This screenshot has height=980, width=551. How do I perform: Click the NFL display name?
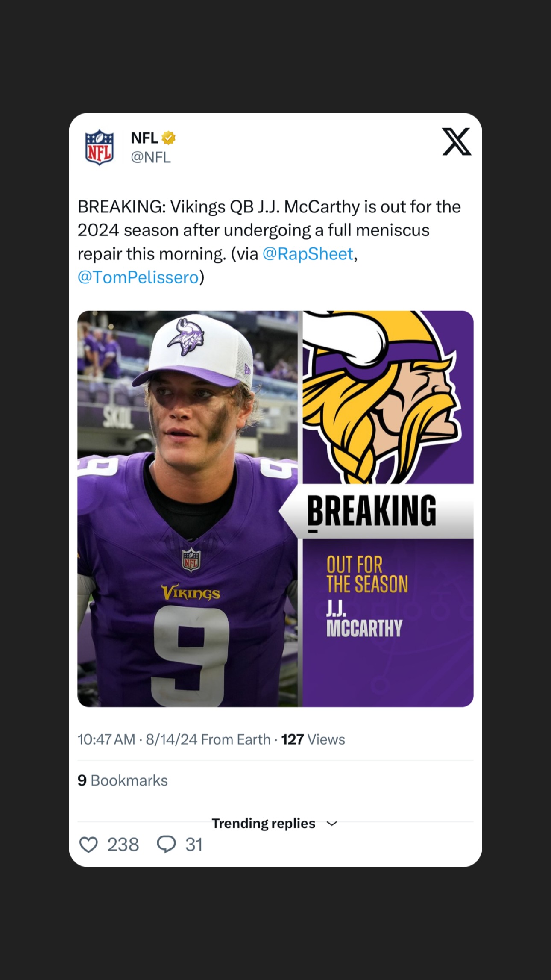point(144,138)
